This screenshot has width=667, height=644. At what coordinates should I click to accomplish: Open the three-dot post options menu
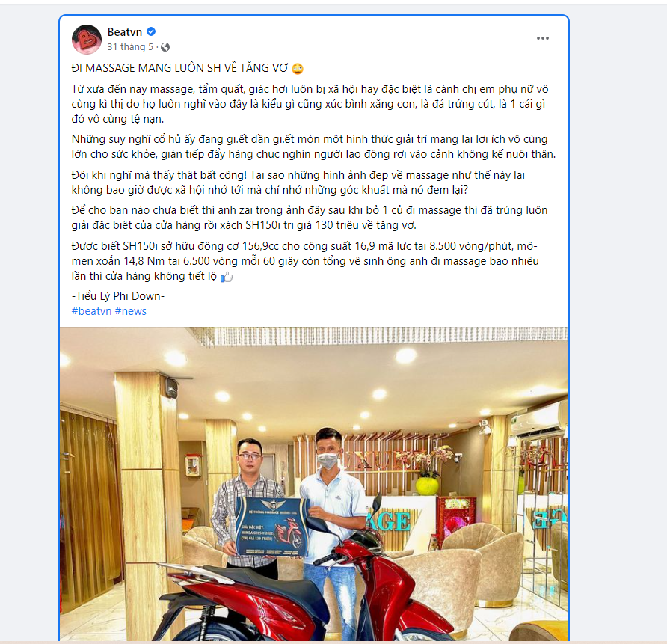click(x=542, y=38)
